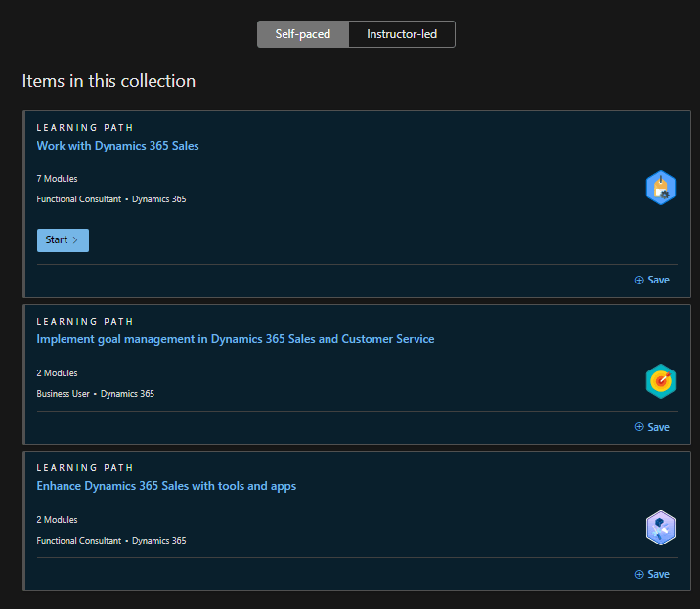Click '2 Modules' under Enhance Dynamics 365 Sales

tap(57, 520)
